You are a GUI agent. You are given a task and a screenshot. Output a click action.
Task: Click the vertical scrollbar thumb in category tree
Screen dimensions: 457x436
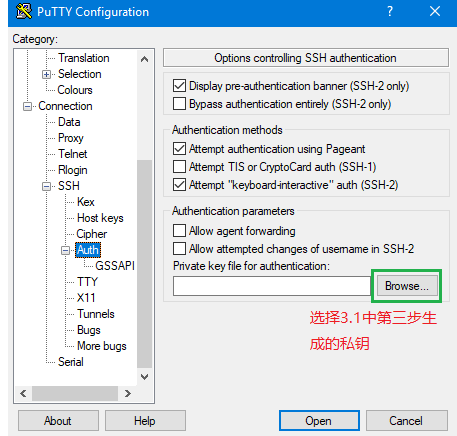coord(144,263)
